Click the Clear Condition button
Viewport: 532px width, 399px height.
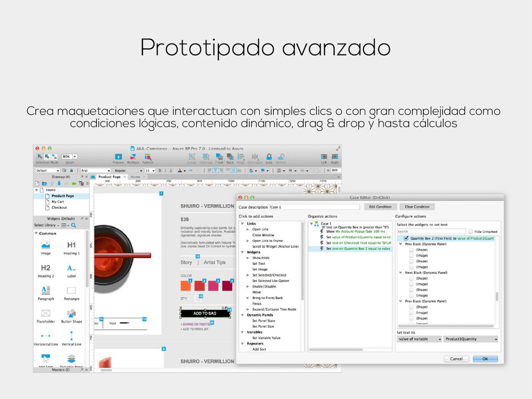point(417,207)
